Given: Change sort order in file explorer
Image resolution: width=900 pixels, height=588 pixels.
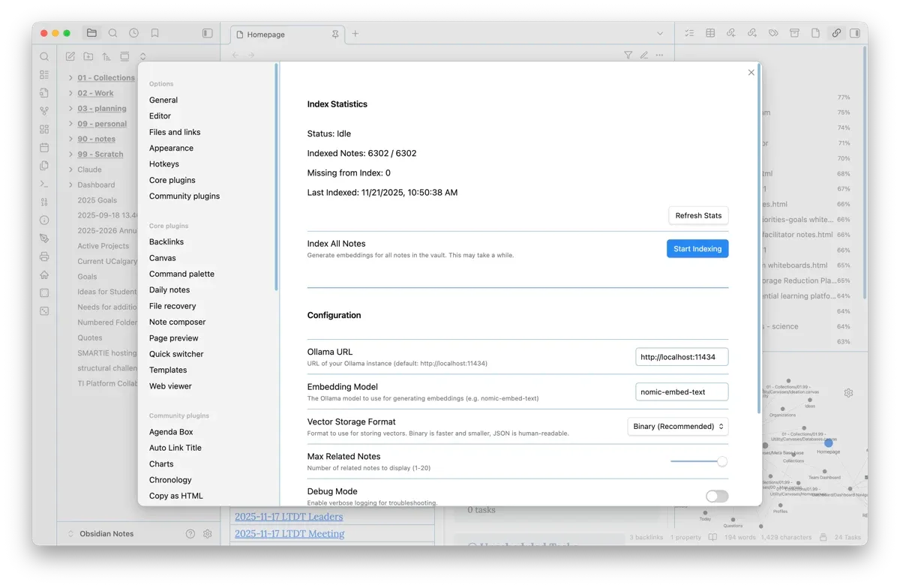Looking at the screenshot, I should tap(106, 56).
